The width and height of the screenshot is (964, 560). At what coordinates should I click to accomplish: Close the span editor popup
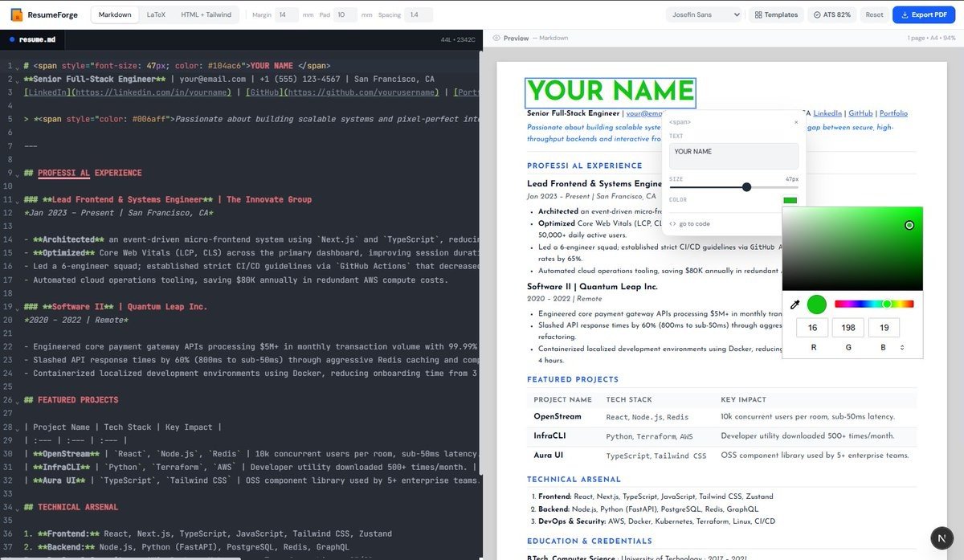[x=796, y=122]
